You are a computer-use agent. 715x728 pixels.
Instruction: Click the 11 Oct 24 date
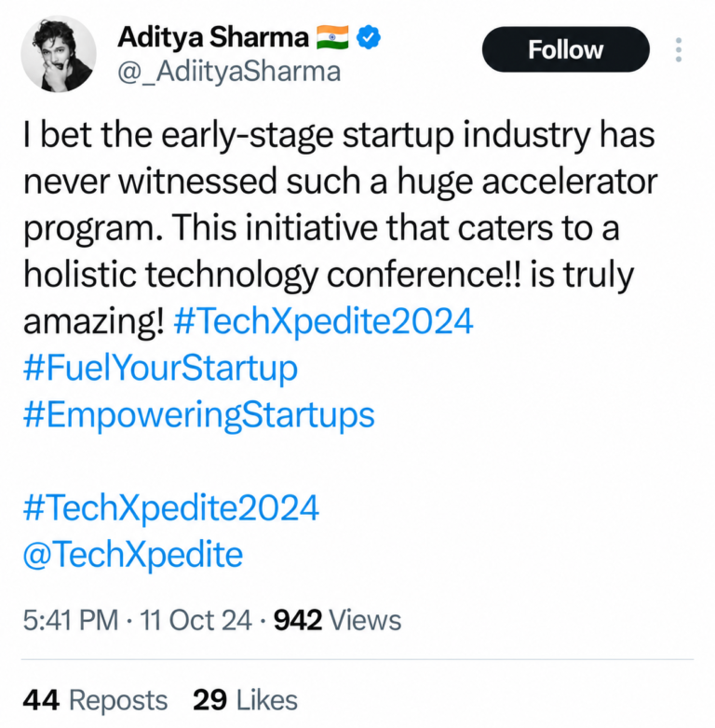tap(196, 620)
